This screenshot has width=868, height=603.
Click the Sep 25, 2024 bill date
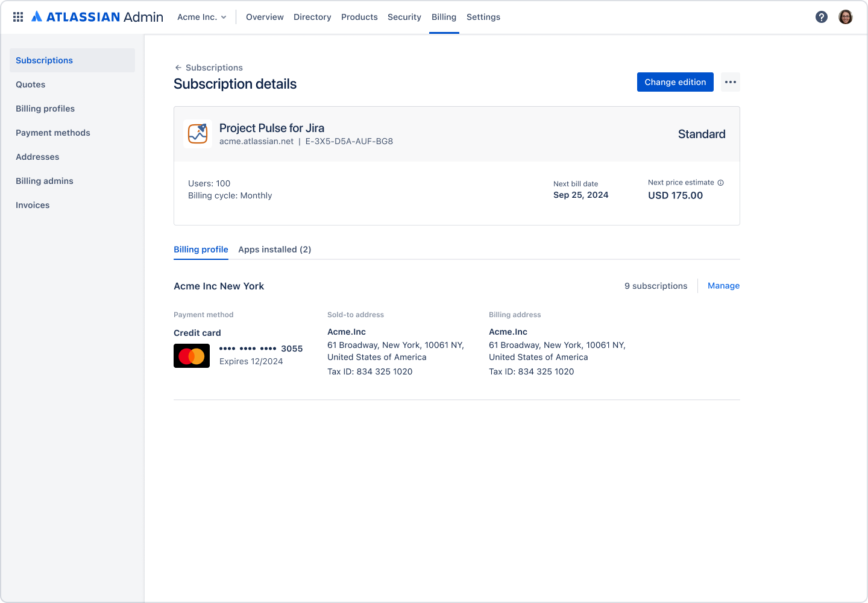(x=581, y=195)
